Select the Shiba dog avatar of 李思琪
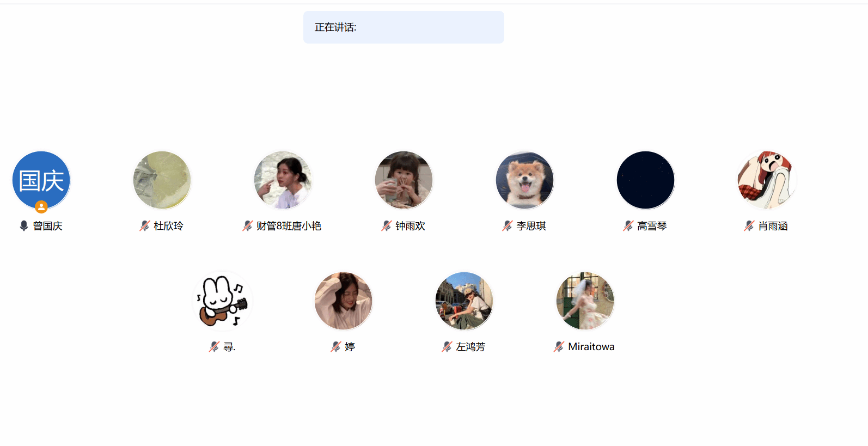 (525, 180)
